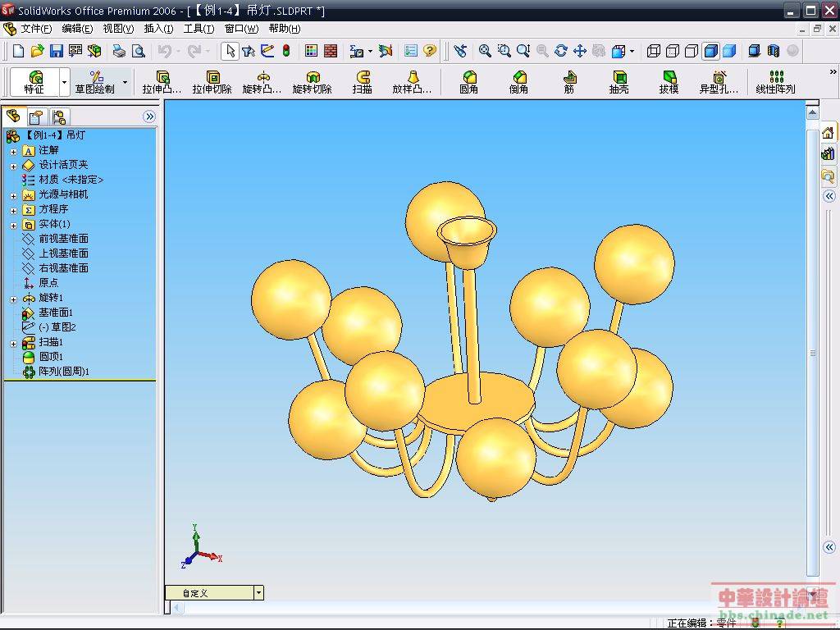Open the 工具 menu
Image resolution: width=840 pixels, height=630 pixels.
(199, 29)
